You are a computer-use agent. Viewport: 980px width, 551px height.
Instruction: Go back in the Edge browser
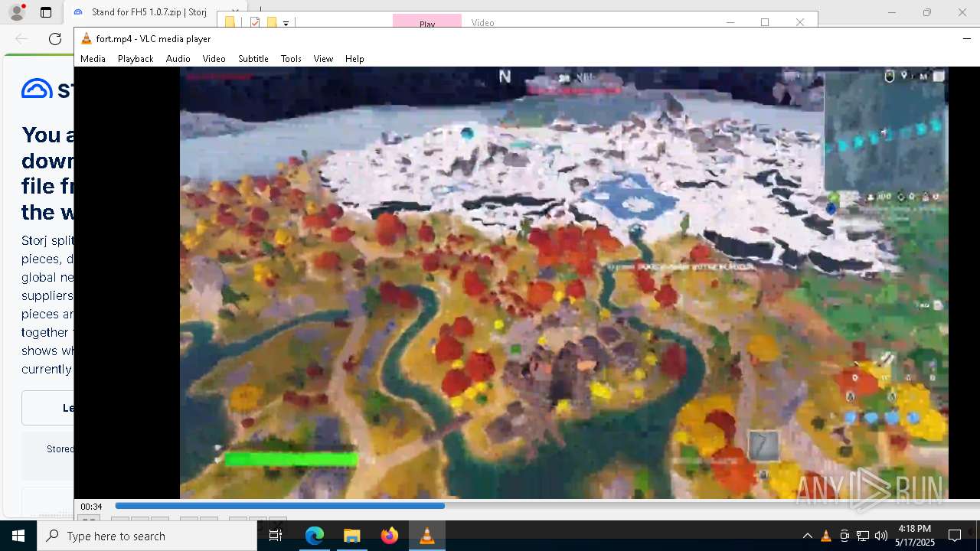click(x=21, y=38)
